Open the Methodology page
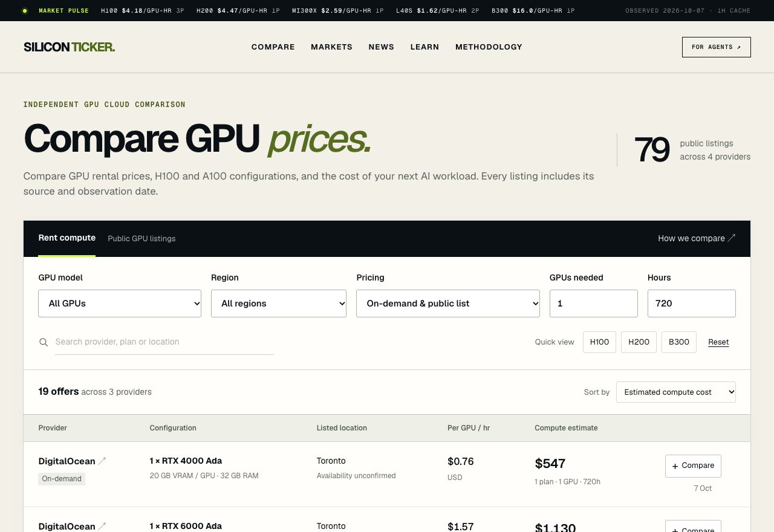The image size is (774, 532). [489, 47]
